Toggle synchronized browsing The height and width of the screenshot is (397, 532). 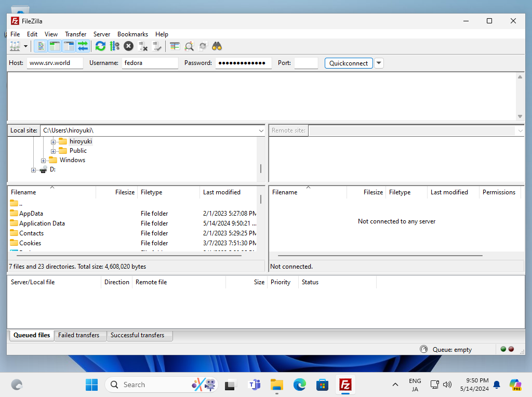click(203, 46)
